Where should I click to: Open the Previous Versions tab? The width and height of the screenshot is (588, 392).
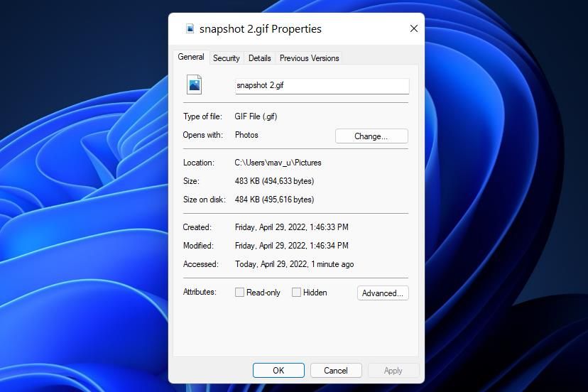[309, 58]
